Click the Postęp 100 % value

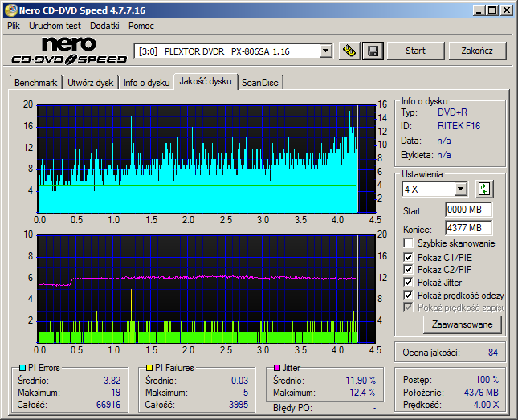coord(487,380)
